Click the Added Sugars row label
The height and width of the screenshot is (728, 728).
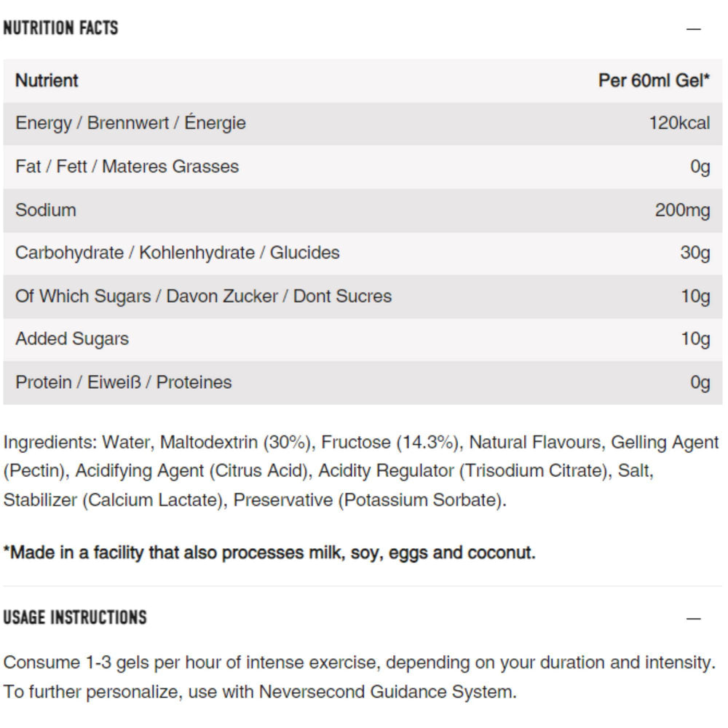(71, 339)
